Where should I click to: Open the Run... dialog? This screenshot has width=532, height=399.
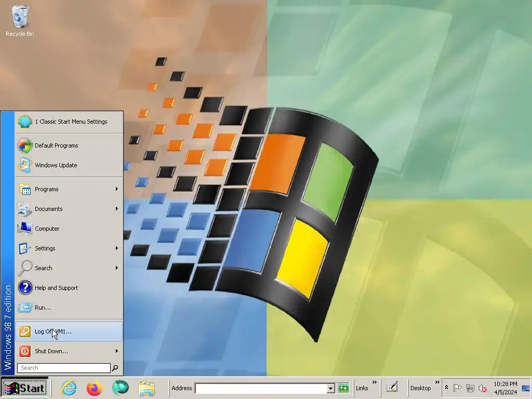(69, 308)
